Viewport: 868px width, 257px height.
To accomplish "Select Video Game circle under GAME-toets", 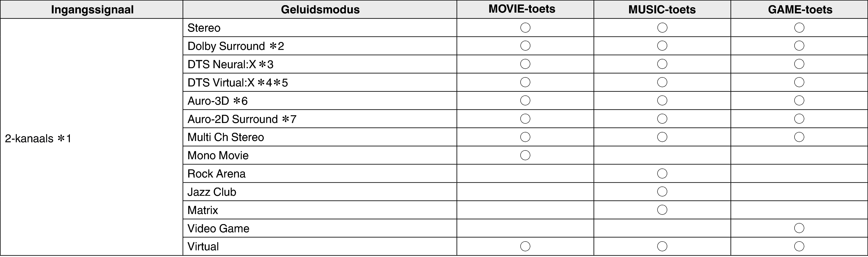I will [799, 228].
